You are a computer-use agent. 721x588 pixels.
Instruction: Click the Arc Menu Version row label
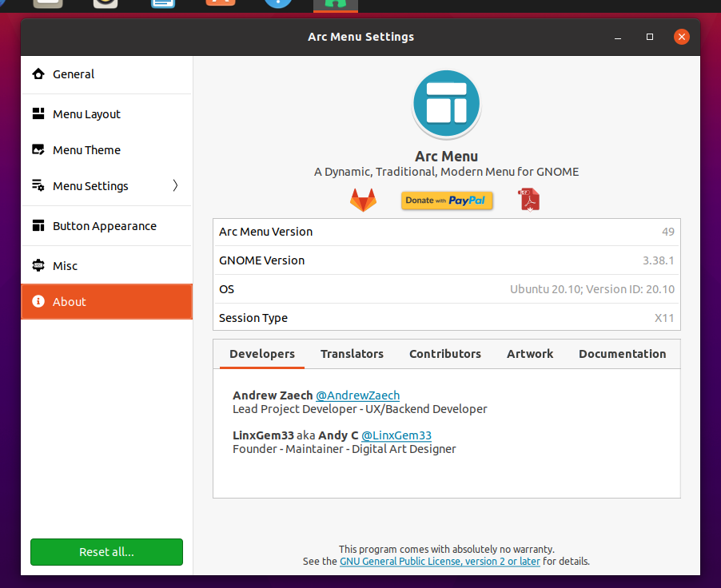[x=265, y=232]
